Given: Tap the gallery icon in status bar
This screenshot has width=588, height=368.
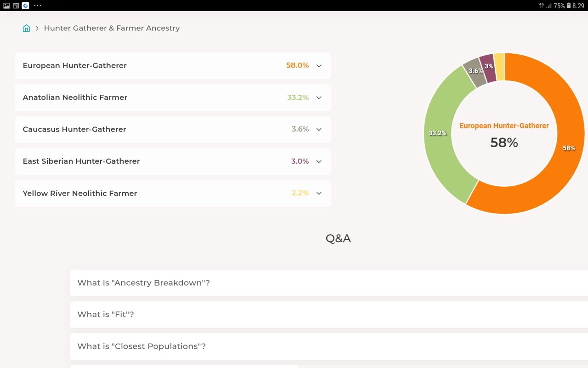Looking at the screenshot, I should pyautogui.click(x=6, y=6).
